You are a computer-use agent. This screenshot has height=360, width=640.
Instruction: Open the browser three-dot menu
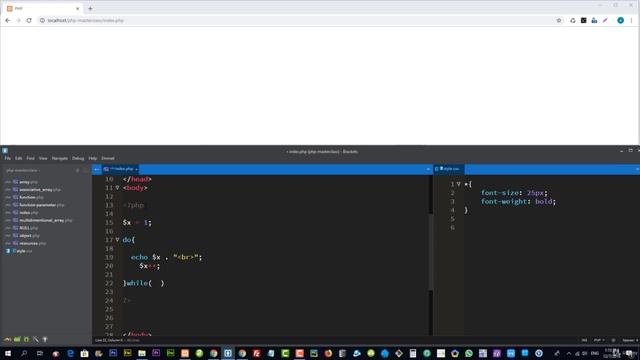coord(631,20)
